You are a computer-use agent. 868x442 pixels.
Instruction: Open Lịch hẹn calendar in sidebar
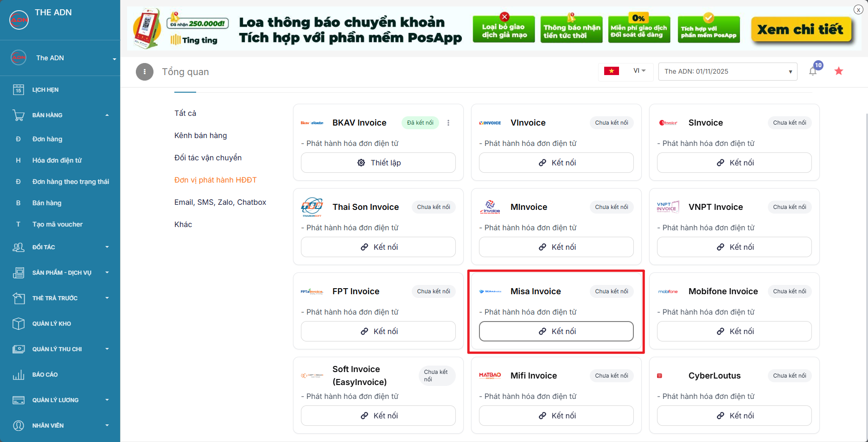(45, 90)
